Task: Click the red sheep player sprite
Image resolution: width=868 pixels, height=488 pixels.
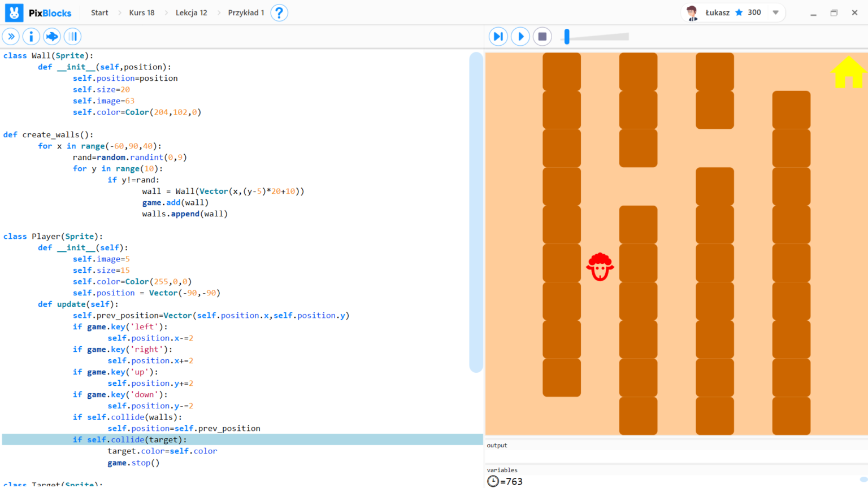Action: 600,267
